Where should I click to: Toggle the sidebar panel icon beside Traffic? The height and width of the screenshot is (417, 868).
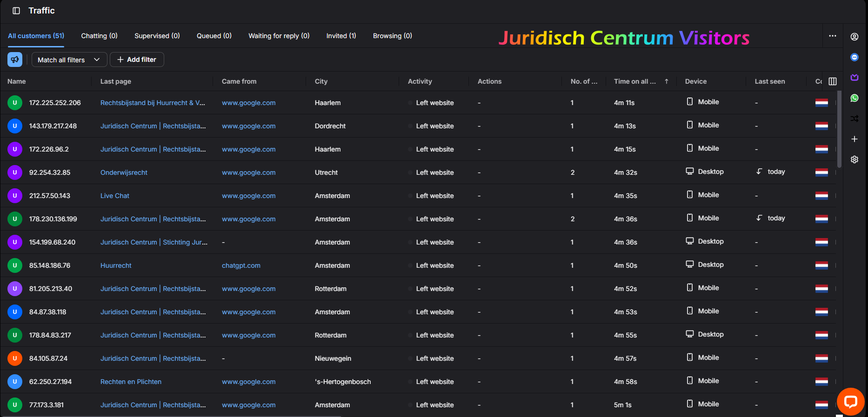click(x=16, y=11)
